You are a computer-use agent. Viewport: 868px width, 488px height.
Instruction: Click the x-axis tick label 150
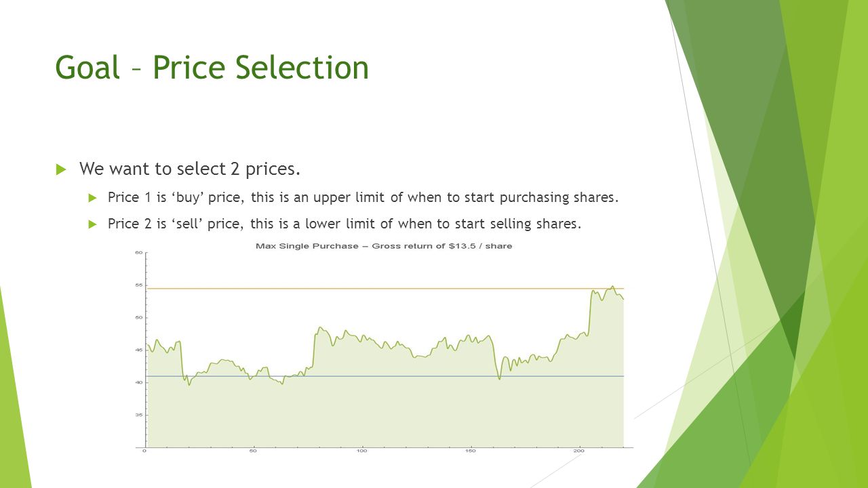pos(470,451)
